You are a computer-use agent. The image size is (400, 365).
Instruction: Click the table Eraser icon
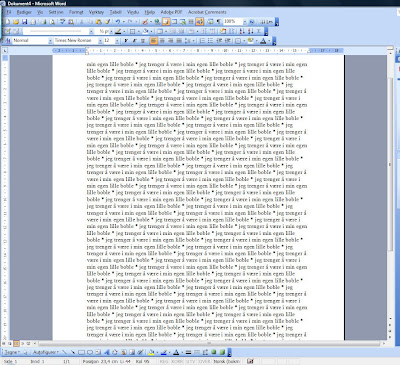pyautogui.click(x=16, y=31)
